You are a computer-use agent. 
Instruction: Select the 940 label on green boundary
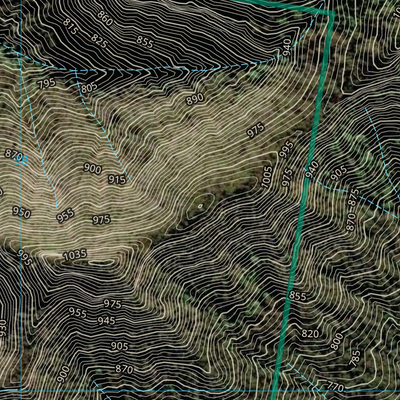click(x=312, y=170)
